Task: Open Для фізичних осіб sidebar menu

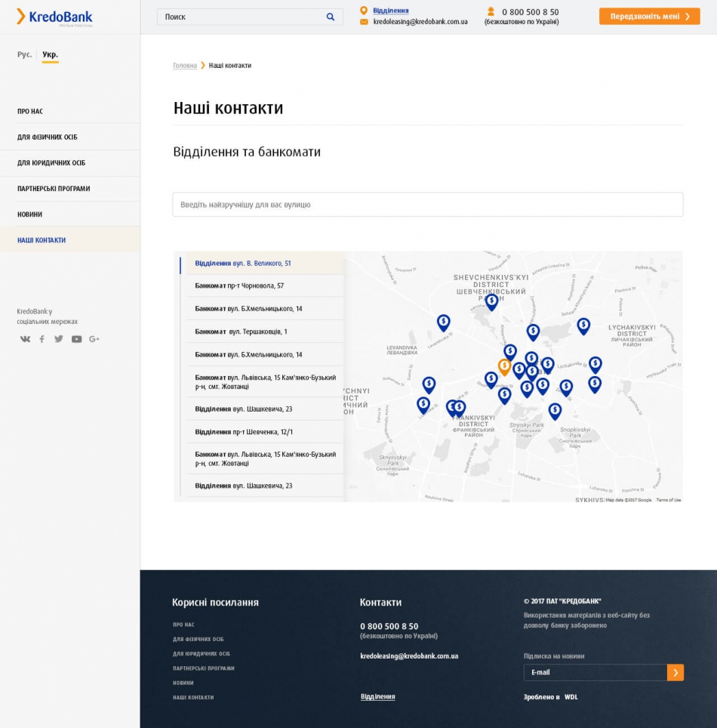Action: 47,137
